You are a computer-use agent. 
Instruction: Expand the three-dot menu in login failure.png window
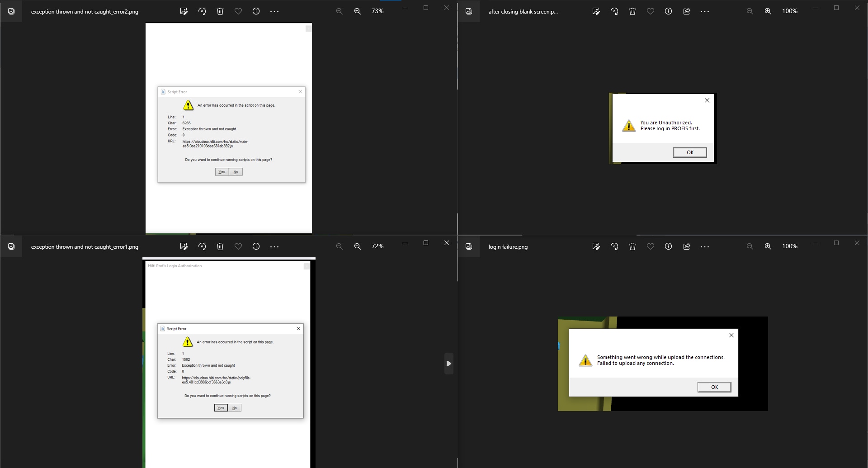click(704, 246)
